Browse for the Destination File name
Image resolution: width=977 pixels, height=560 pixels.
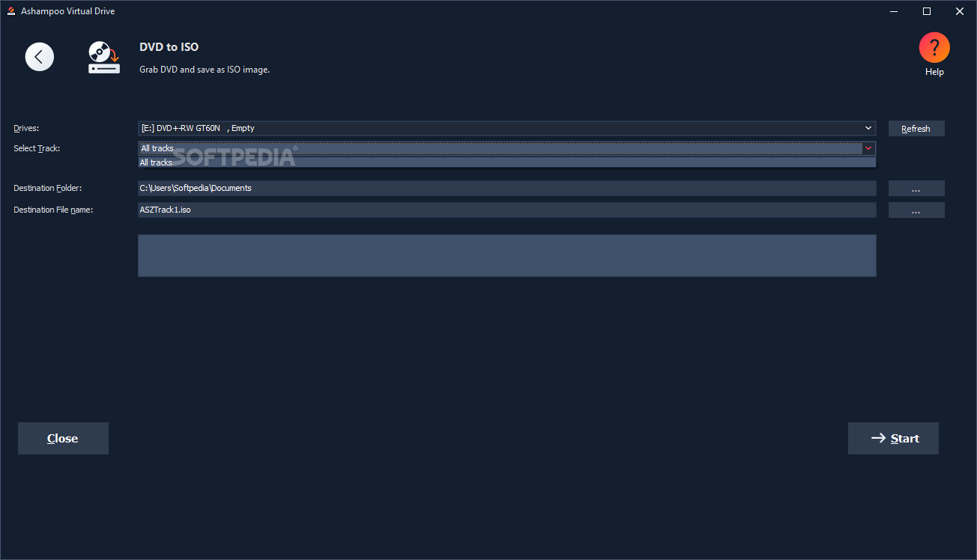coord(916,210)
